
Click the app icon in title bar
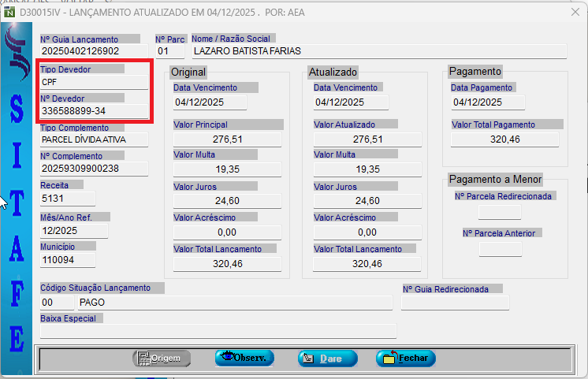coord(9,12)
